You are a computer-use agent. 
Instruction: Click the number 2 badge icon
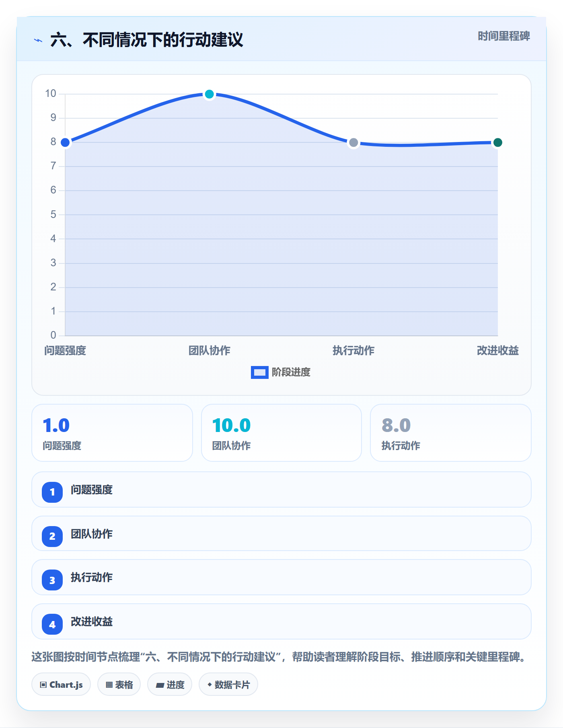tap(52, 536)
